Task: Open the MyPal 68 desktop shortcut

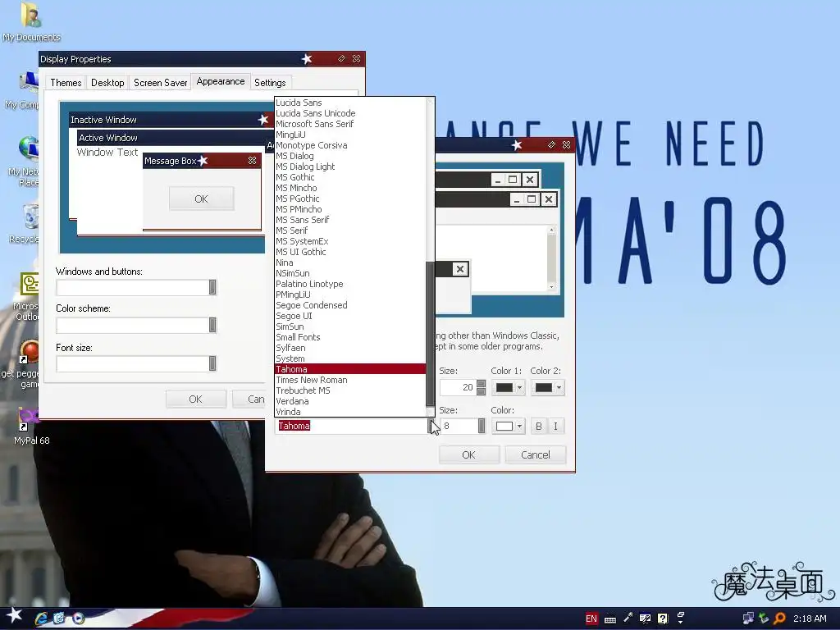Action: pyautogui.click(x=31, y=427)
